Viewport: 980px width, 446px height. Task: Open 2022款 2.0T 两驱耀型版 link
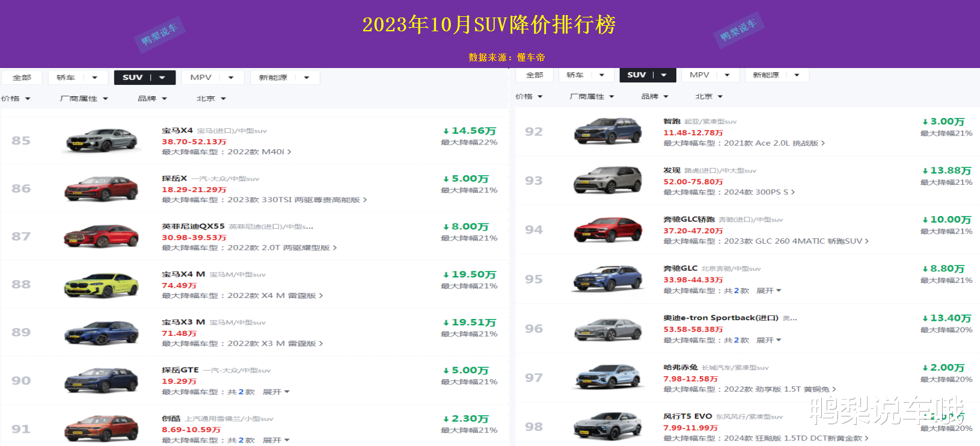click(282, 247)
